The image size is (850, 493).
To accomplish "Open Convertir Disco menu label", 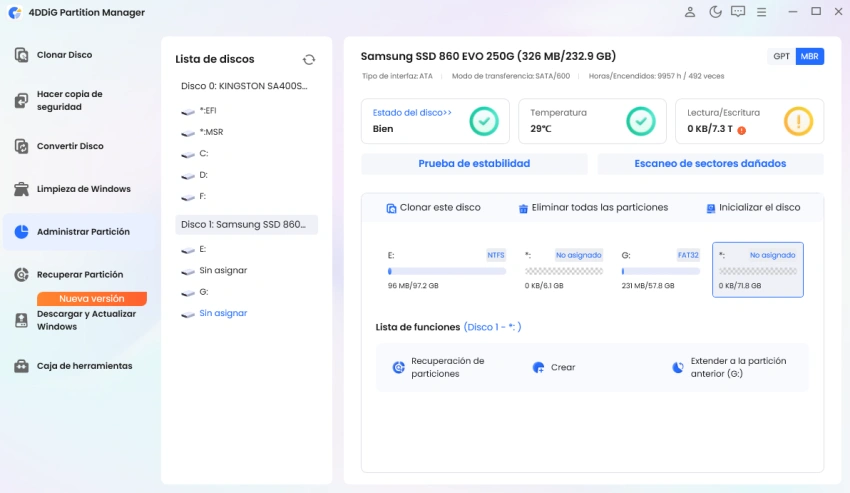I will [x=70, y=146].
